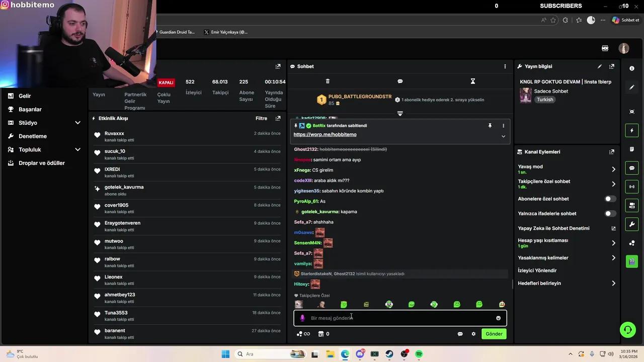This screenshot has height=362, width=644.
Task: Open the emote picker in the message box
Action: coord(498,318)
